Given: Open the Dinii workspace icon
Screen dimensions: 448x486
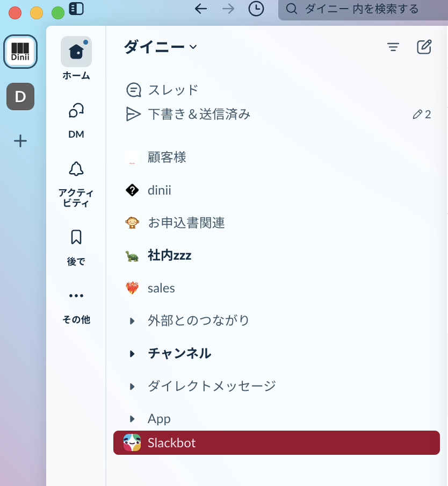Looking at the screenshot, I should tap(20, 52).
